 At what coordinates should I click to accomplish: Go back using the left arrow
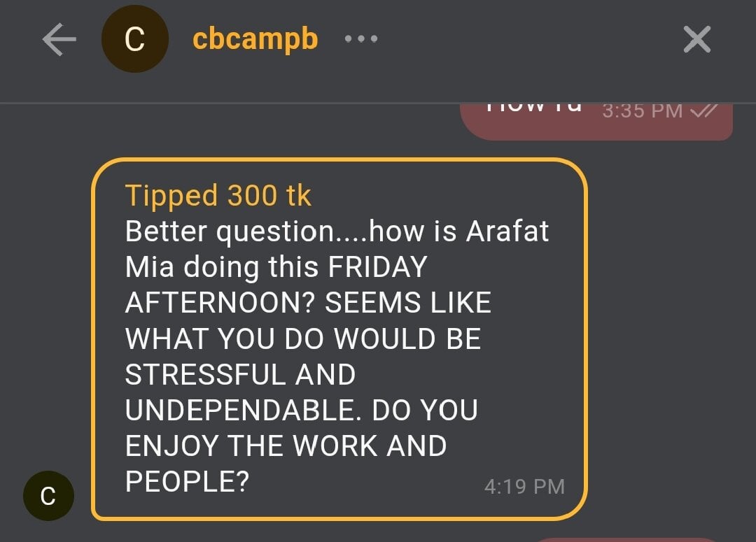[59, 40]
